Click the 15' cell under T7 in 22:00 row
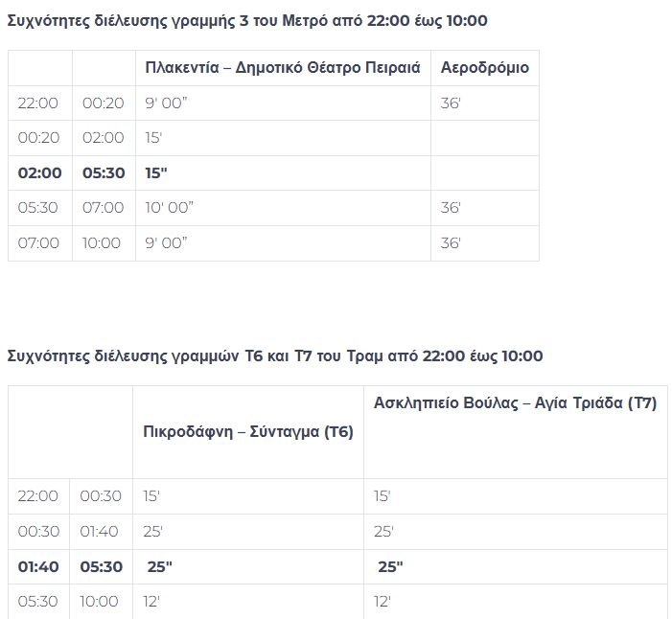This screenshot has height=619, width=672. pos(382,496)
